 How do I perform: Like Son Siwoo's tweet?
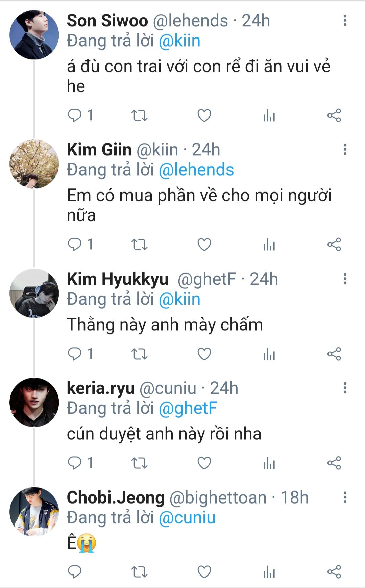point(204,116)
